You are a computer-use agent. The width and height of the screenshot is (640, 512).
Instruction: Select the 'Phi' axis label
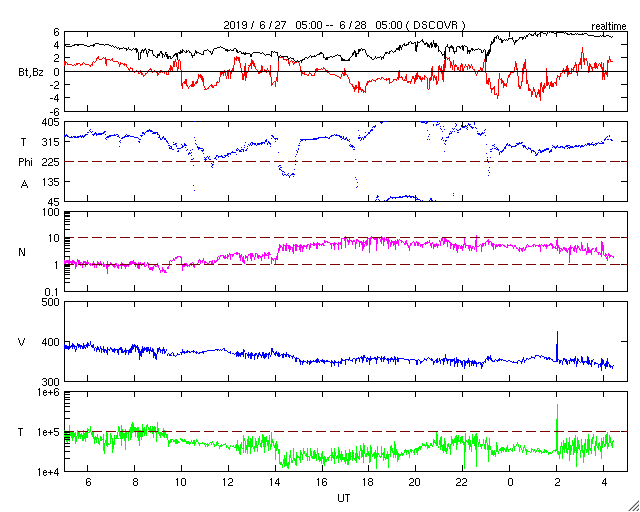(x=24, y=163)
